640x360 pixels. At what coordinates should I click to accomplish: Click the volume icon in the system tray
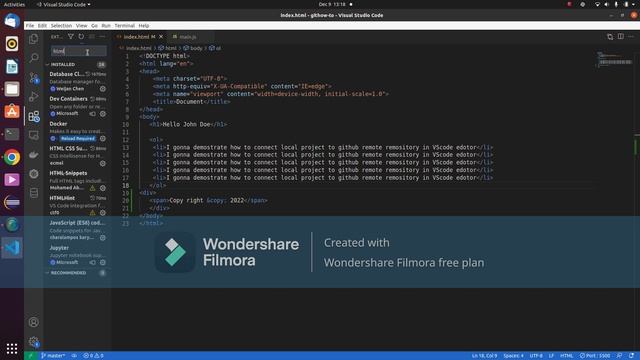pos(606,4)
